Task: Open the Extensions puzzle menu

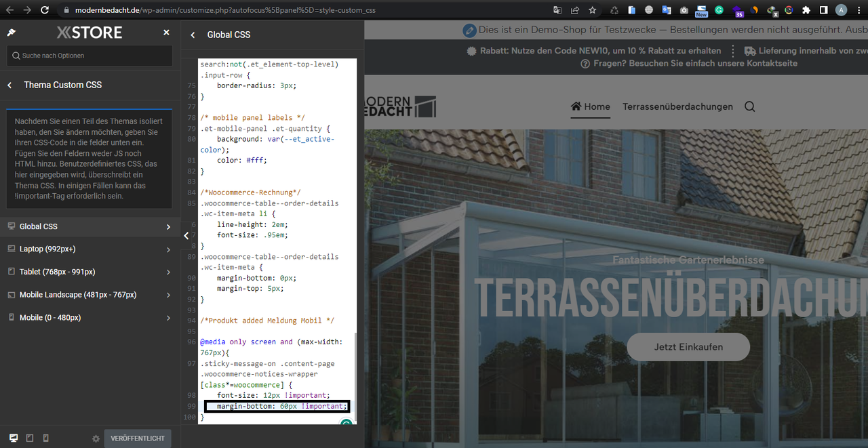Action: [x=806, y=10]
